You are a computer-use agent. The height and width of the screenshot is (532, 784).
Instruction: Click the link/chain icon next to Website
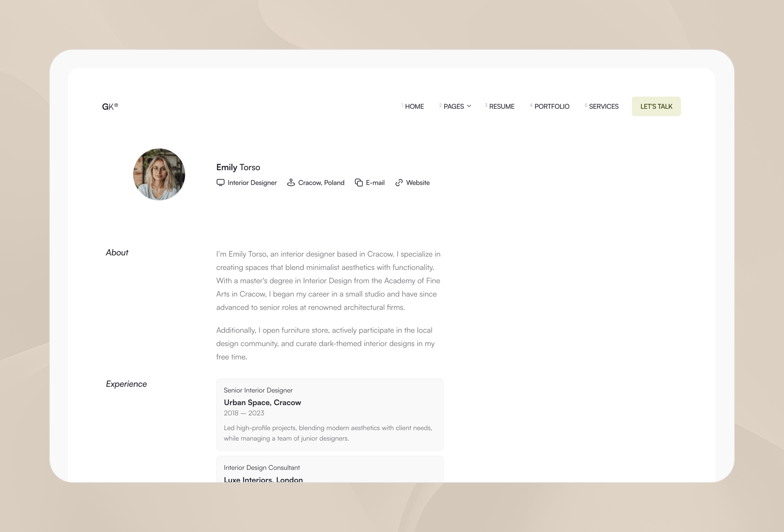click(x=398, y=182)
